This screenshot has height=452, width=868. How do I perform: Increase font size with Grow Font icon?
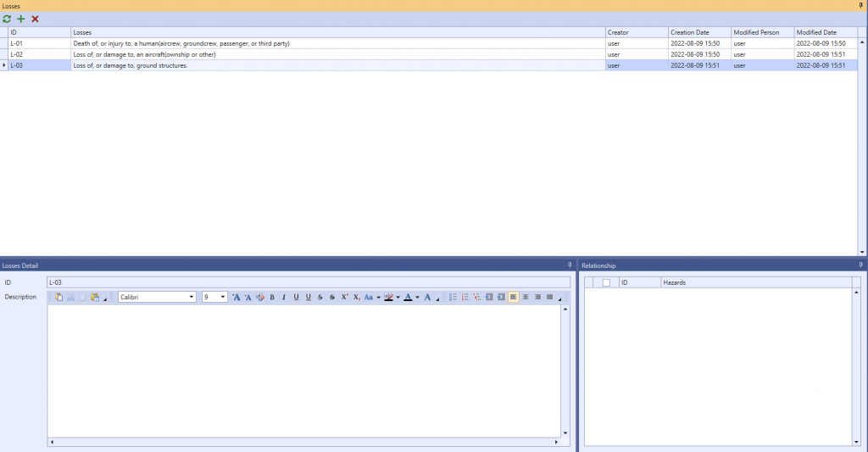tap(236, 297)
